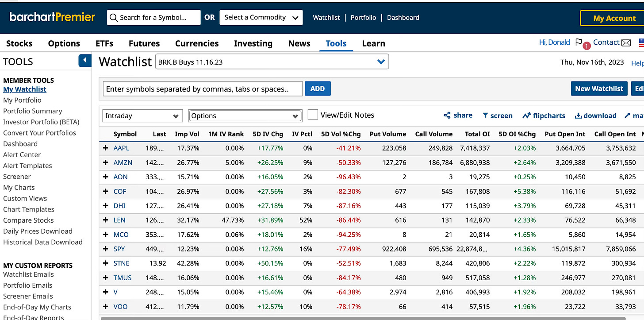
Task: Click the Contact envelope icon
Action: point(626,43)
